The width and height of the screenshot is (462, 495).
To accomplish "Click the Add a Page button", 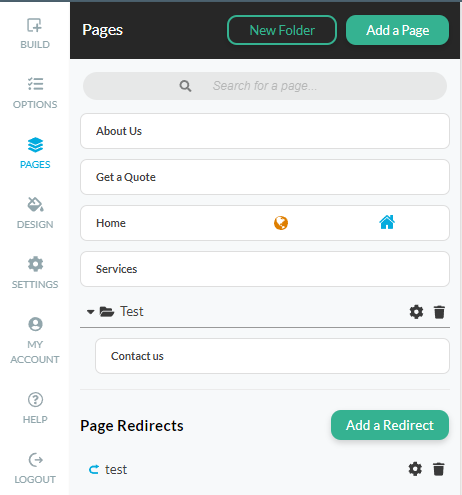I will [397, 30].
